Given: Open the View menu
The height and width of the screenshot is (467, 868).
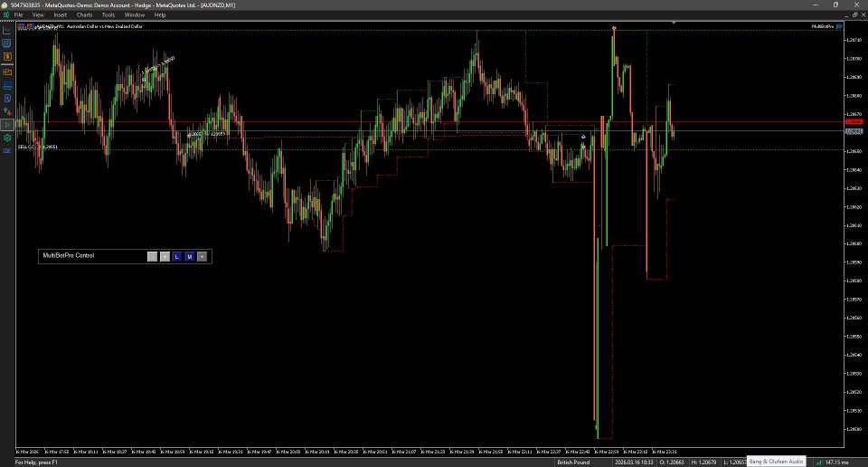Looking at the screenshot, I should coord(38,15).
